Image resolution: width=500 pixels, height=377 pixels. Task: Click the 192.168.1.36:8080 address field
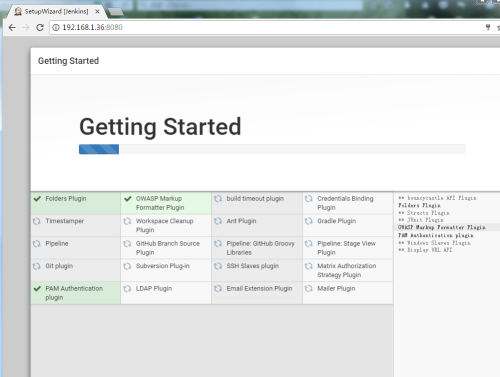267,27
